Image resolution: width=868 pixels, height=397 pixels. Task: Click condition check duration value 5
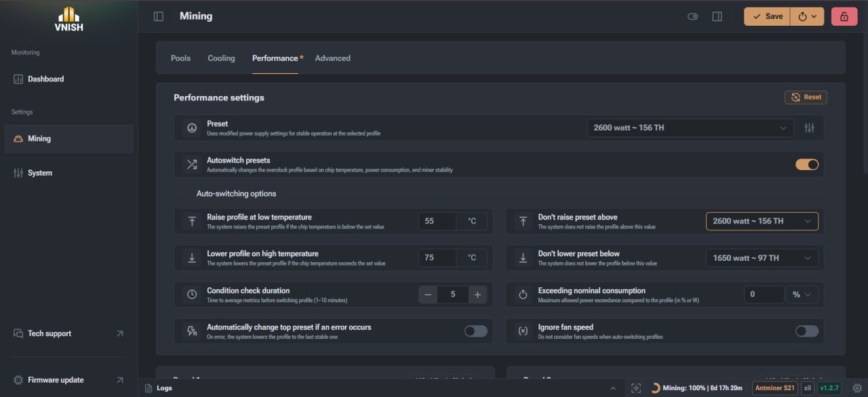click(x=453, y=294)
